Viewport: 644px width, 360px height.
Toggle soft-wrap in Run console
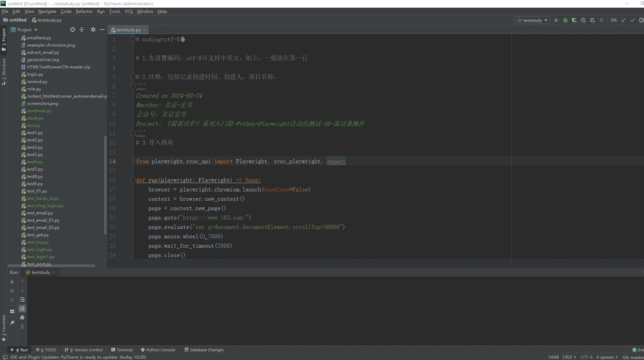pos(22,300)
